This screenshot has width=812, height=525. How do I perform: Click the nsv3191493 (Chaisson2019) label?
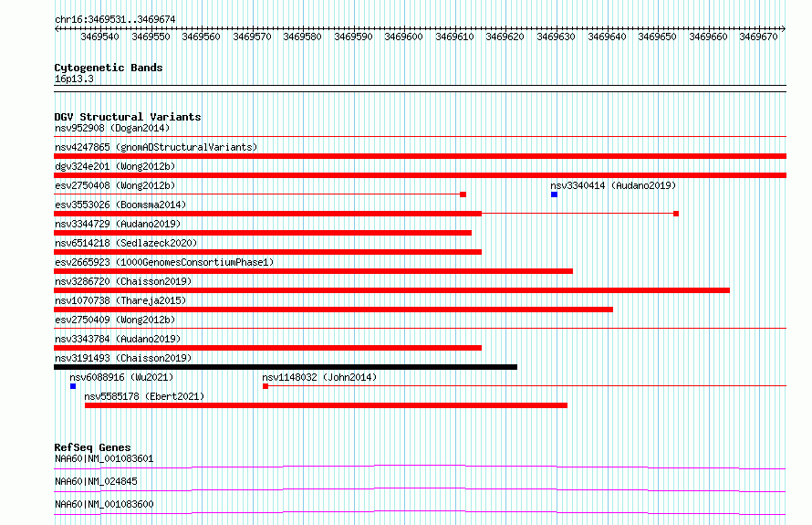point(123,358)
